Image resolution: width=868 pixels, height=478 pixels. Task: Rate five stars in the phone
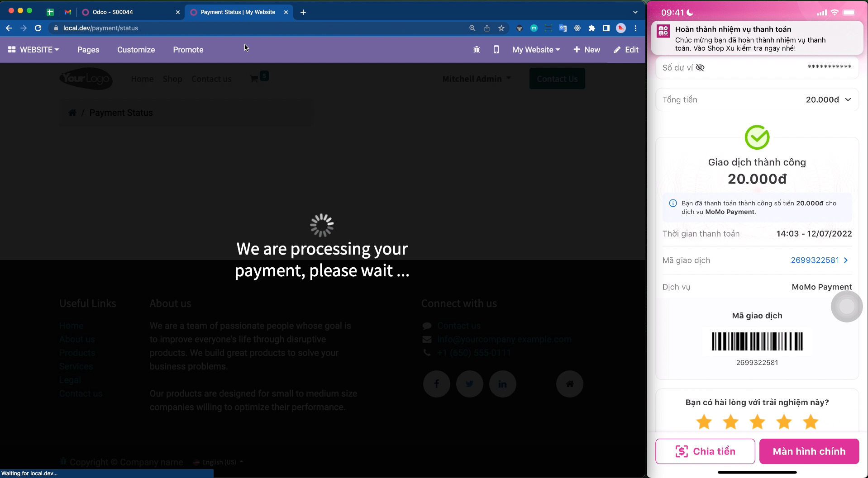point(811,422)
